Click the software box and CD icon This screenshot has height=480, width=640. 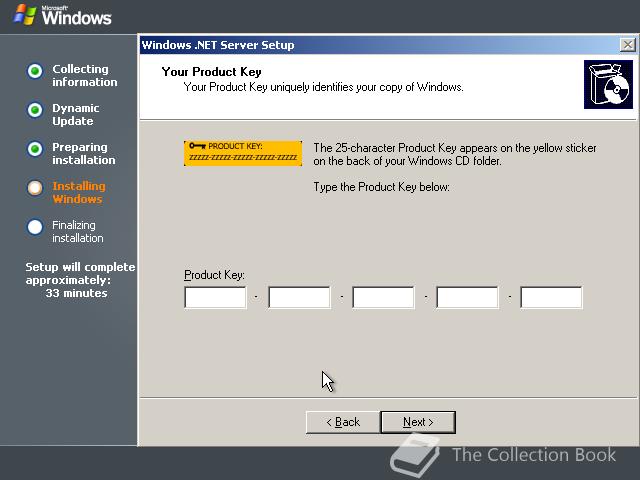point(608,84)
